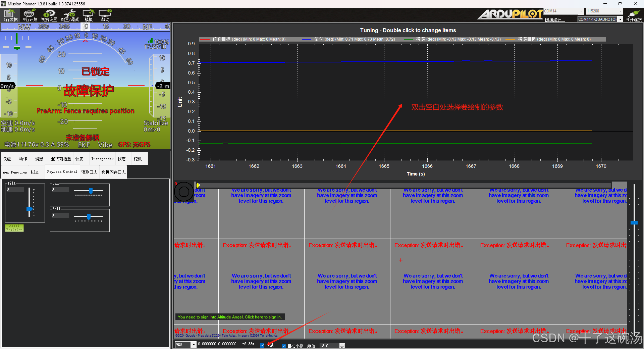Expand the COM14 port dropdown
Viewport: 644px width, 349px height.
tap(581, 11)
